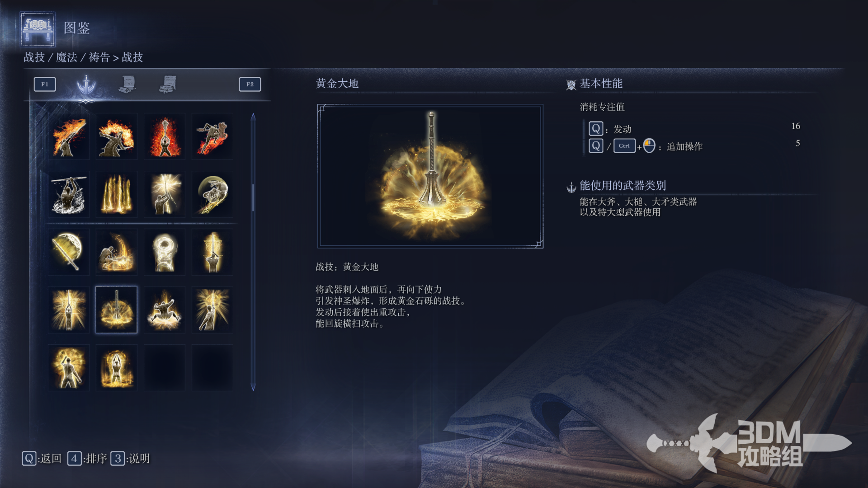868x488 pixels.
Task: Pick the golden round shield skill icon
Action: [69, 252]
